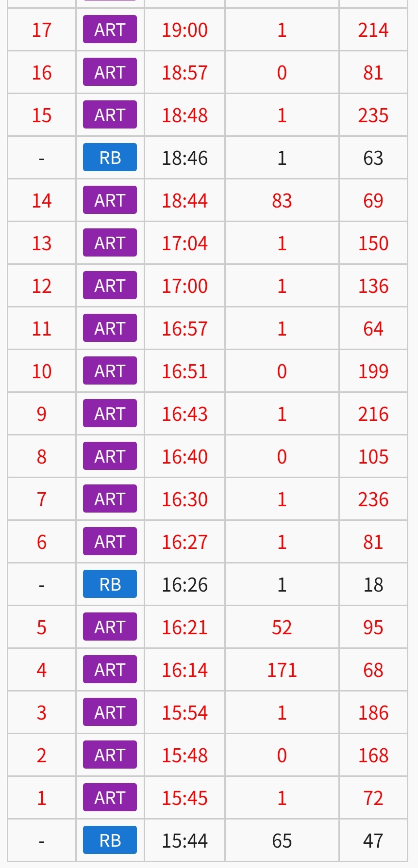Click the value 65 in the 15:44 row

pos(282,840)
